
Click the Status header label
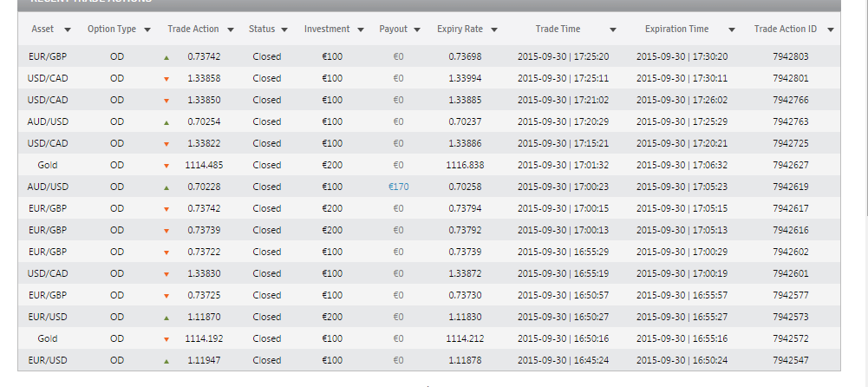pos(262,29)
